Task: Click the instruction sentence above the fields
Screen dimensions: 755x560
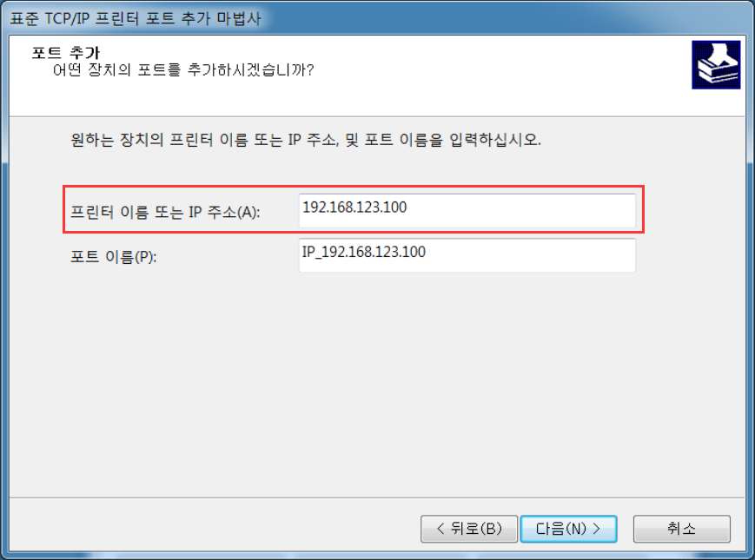Action: tap(306, 140)
